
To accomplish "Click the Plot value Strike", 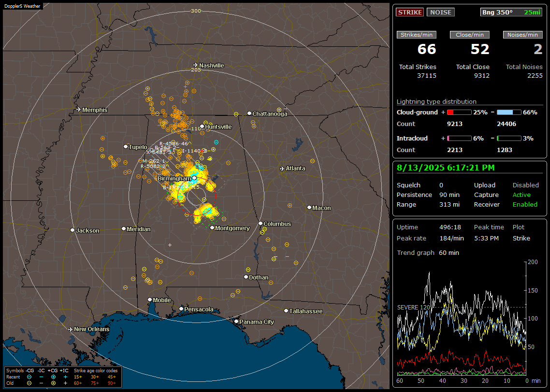I will click(521, 238).
